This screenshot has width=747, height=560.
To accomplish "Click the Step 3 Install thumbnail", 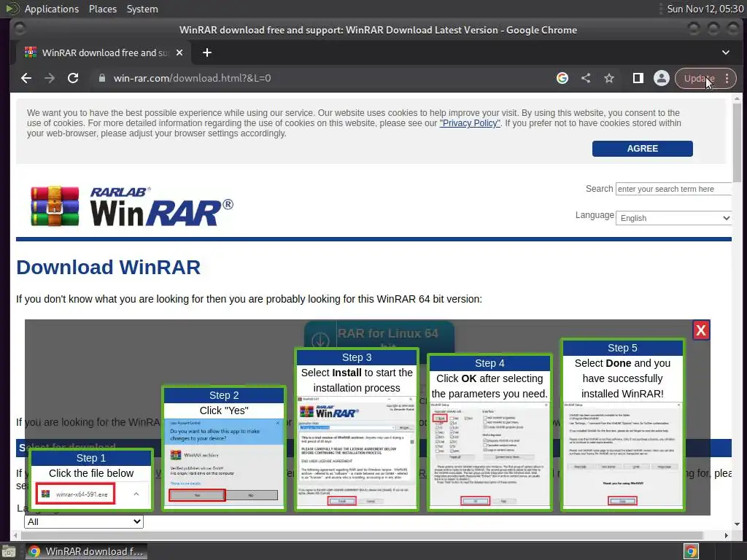I will pyautogui.click(x=356, y=429).
